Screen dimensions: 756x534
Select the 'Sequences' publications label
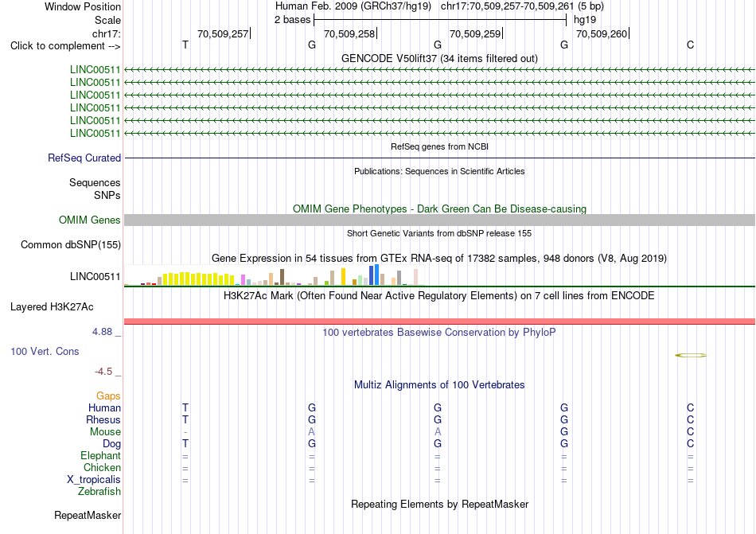pyautogui.click(x=95, y=183)
